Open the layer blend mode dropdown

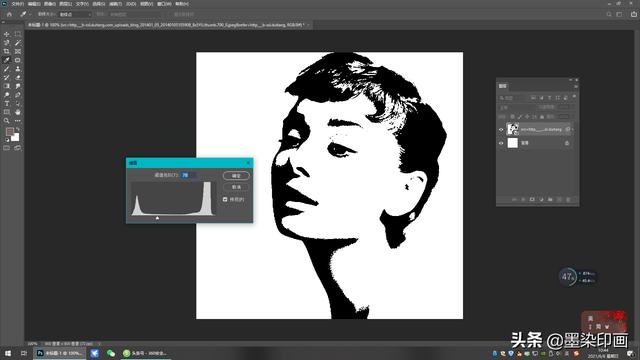(515, 108)
